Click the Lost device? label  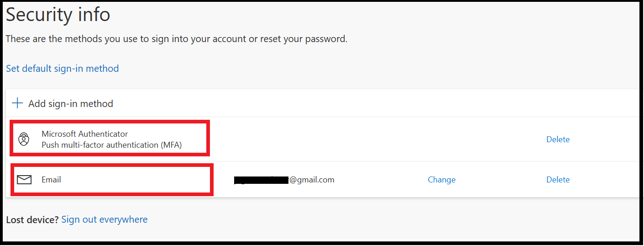(32, 220)
